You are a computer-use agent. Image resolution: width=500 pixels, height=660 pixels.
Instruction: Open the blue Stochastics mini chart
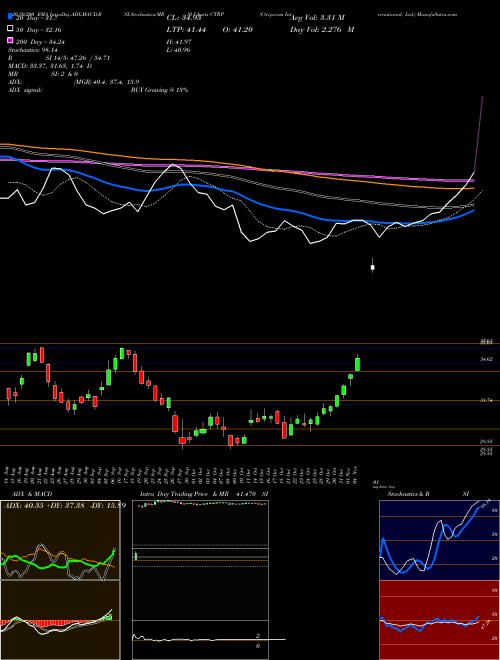tap(439, 540)
